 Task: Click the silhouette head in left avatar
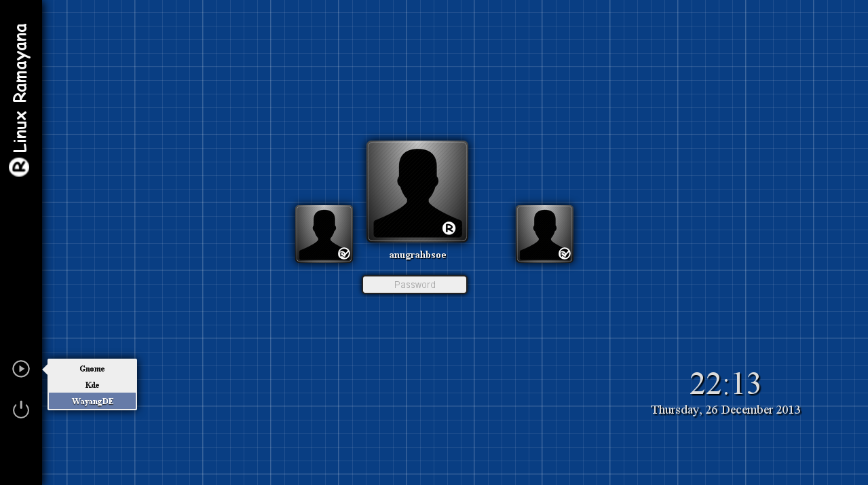[x=324, y=221]
